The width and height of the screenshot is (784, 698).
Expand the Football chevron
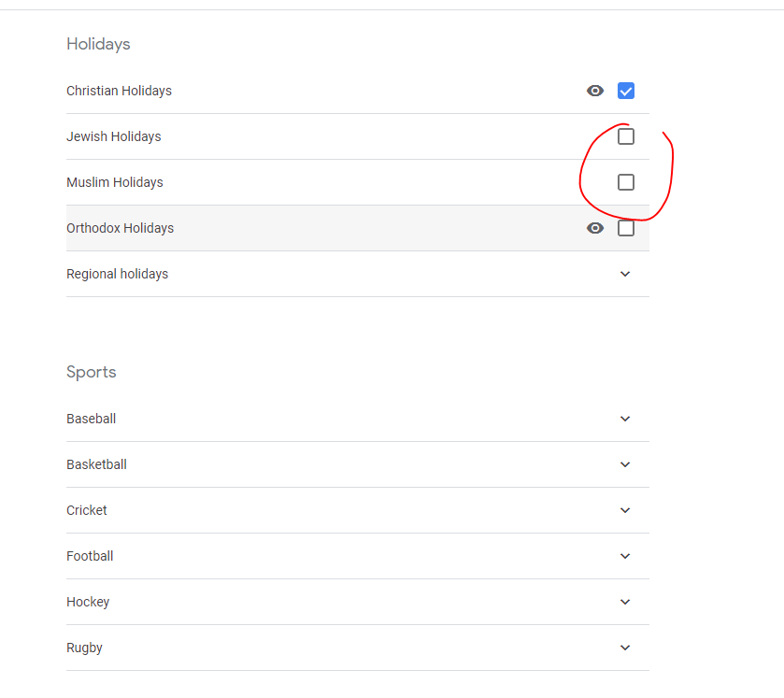625,556
